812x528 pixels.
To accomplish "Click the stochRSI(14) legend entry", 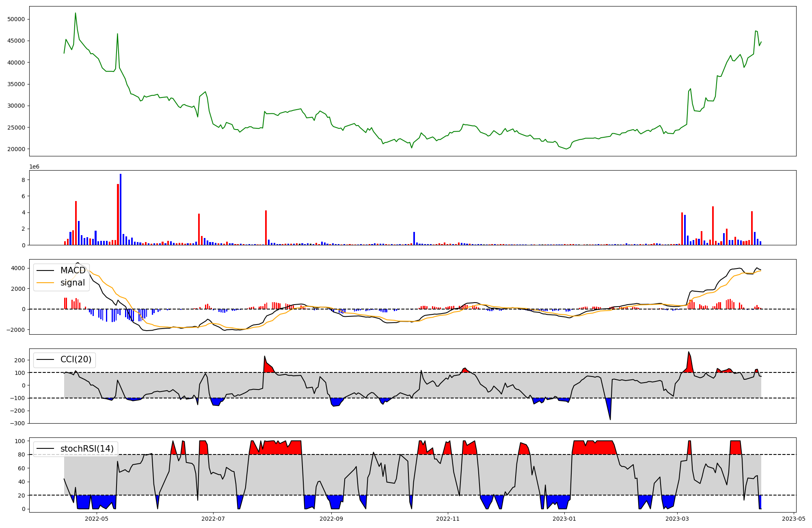I will point(87,449).
